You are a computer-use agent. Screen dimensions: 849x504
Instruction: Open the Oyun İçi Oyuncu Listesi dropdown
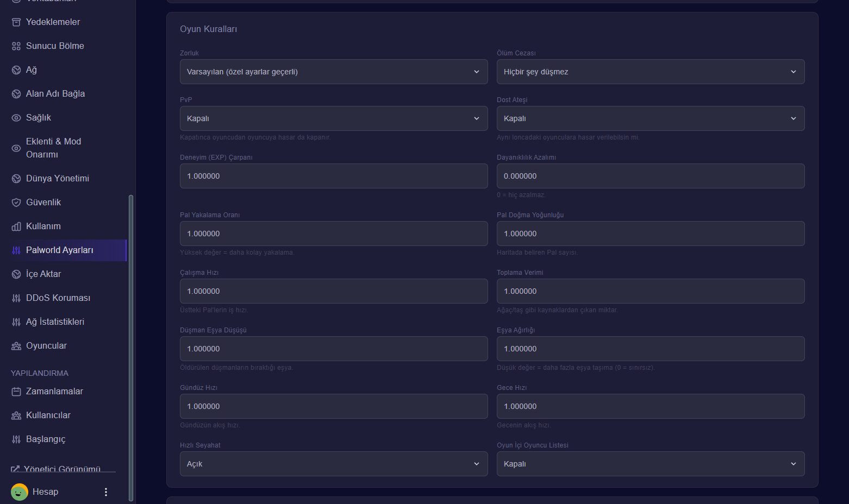pyautogui.click(x=651, y=464)
